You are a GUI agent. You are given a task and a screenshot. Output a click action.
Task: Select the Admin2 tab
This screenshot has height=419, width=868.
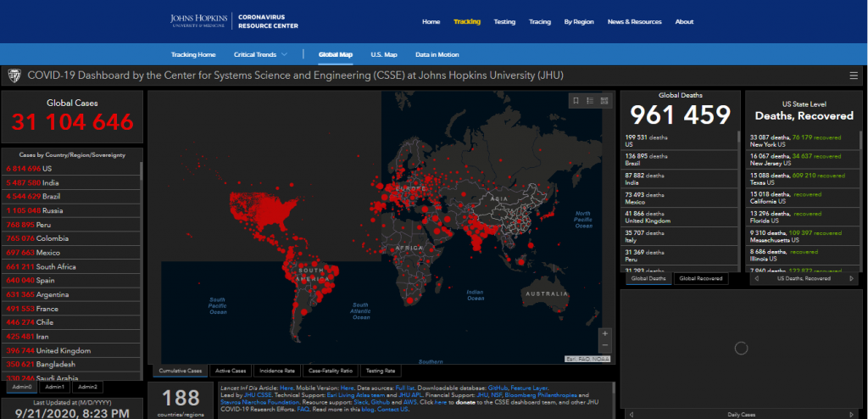click(87, 386)
